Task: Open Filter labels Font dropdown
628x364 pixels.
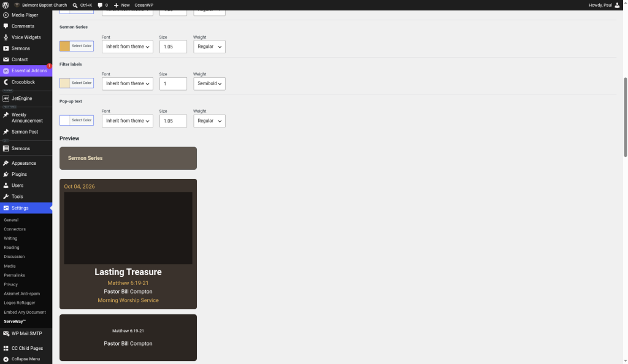Action: (x=128, y=83)
